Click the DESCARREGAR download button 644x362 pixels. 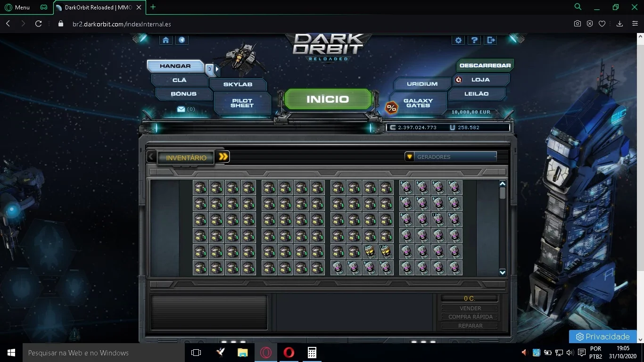pos(485,66)
